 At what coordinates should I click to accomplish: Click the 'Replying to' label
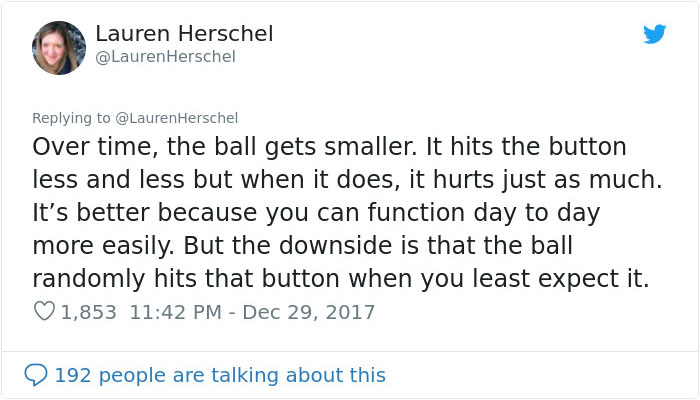(x=71, y=118)
